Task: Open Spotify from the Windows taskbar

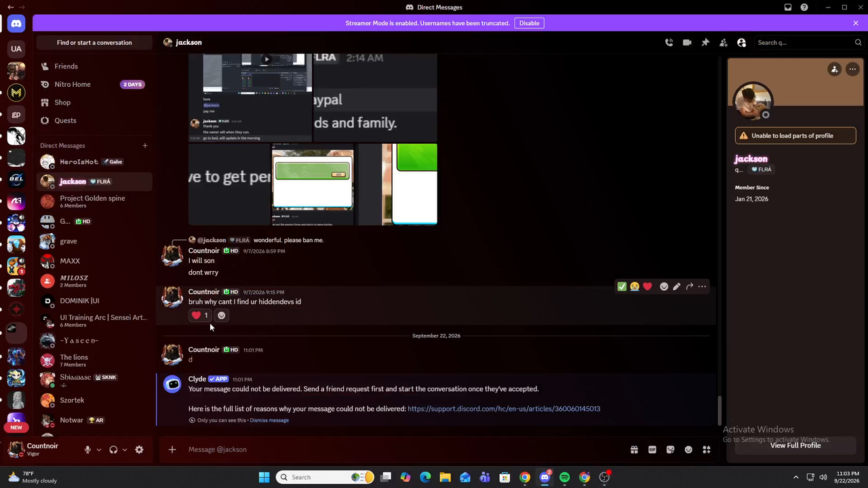Action: [565, 477]
